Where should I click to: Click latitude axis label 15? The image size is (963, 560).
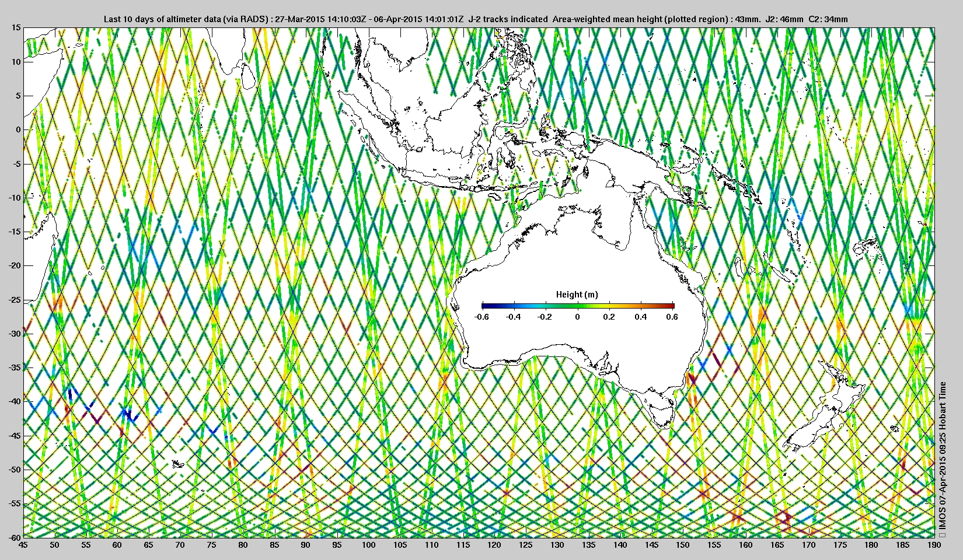pos(16,27)
